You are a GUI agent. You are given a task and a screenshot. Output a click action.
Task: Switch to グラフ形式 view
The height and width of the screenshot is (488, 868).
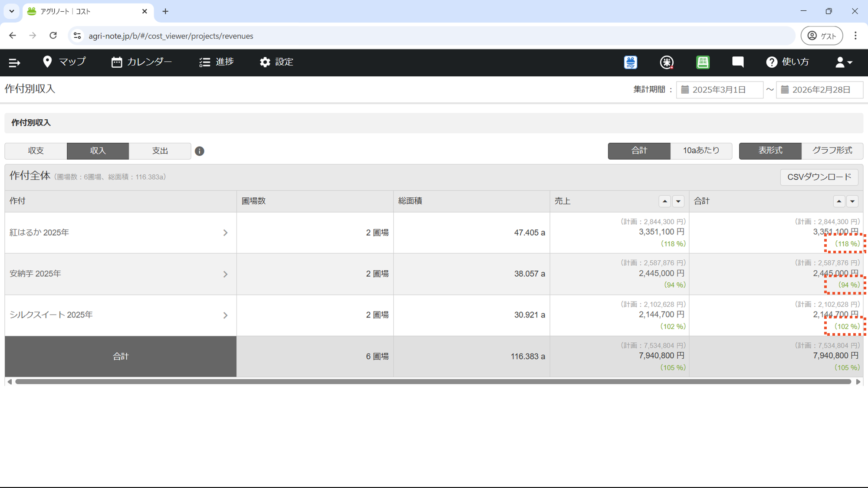pos(832,151)
